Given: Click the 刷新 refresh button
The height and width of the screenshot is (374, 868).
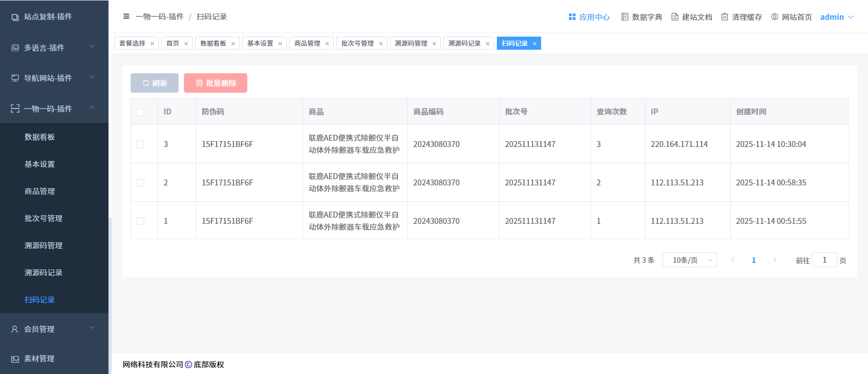Looking at the screenshot, I should [x=155, y=83].
